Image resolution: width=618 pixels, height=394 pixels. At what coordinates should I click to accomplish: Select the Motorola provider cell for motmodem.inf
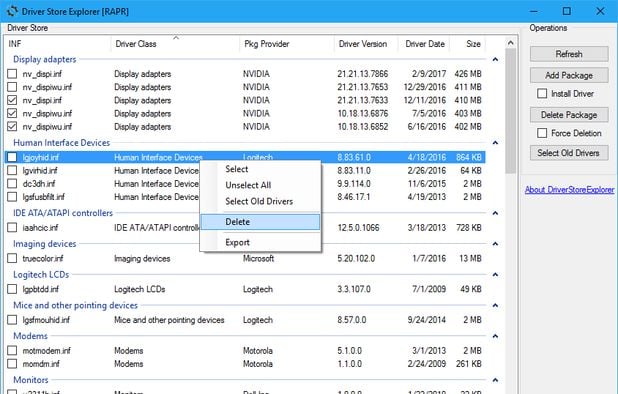(x=258, y=351)
